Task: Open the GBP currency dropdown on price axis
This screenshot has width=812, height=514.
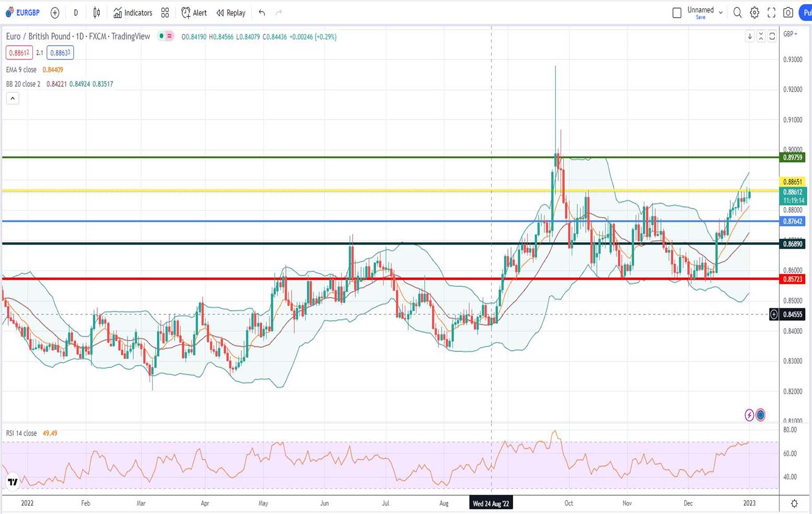Action: coord(791,34)
